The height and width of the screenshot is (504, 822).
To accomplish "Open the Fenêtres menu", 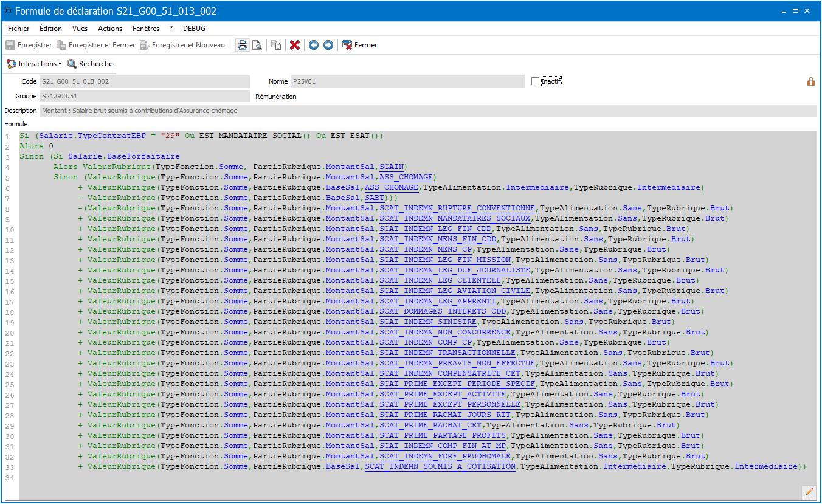I will point(146,29).
